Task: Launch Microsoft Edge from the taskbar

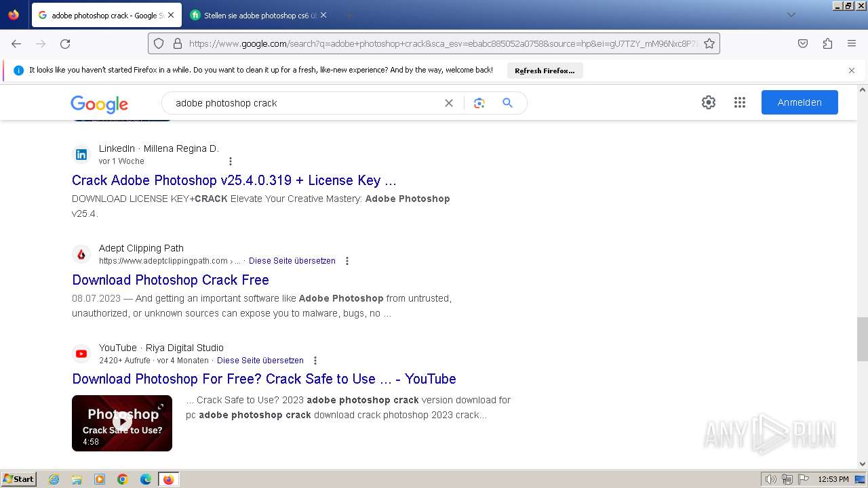Action: tap(146, 479)
